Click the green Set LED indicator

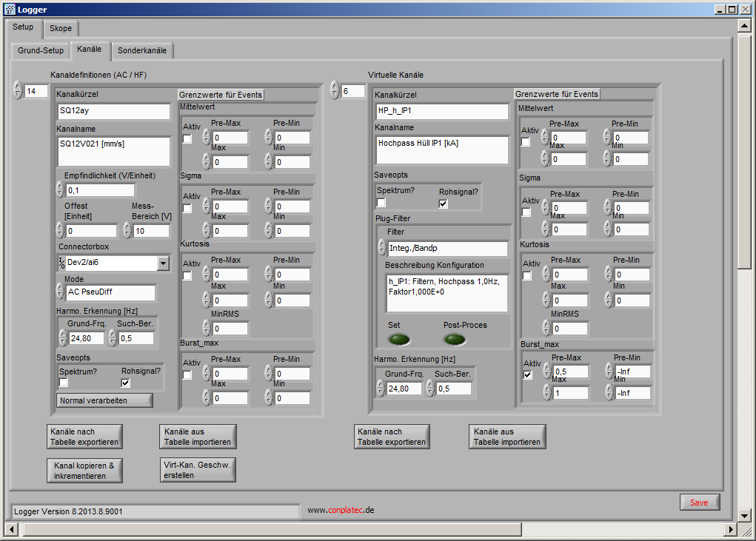[x=399, y=340]
